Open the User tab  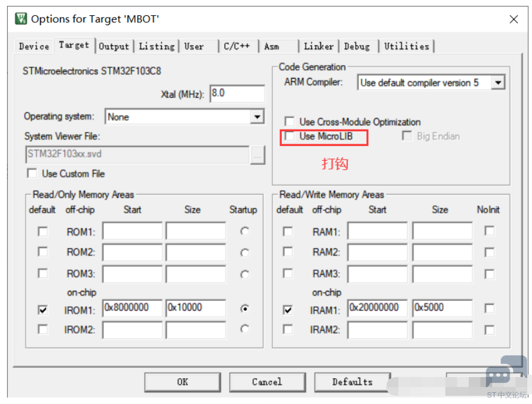pos(194,46)
